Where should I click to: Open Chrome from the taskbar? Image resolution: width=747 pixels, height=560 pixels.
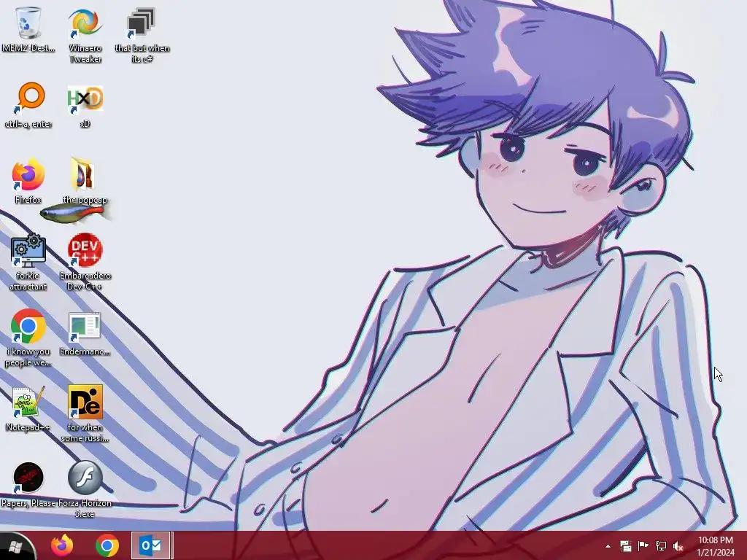tap(107, 545)
